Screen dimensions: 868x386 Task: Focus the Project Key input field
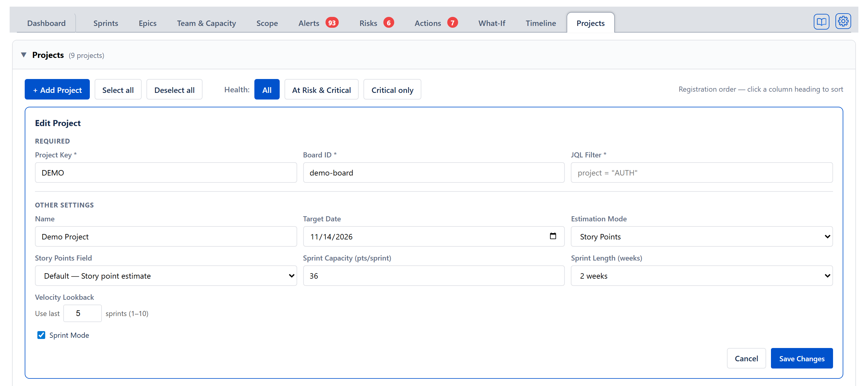pyautogui.click(x=166, y=172)
